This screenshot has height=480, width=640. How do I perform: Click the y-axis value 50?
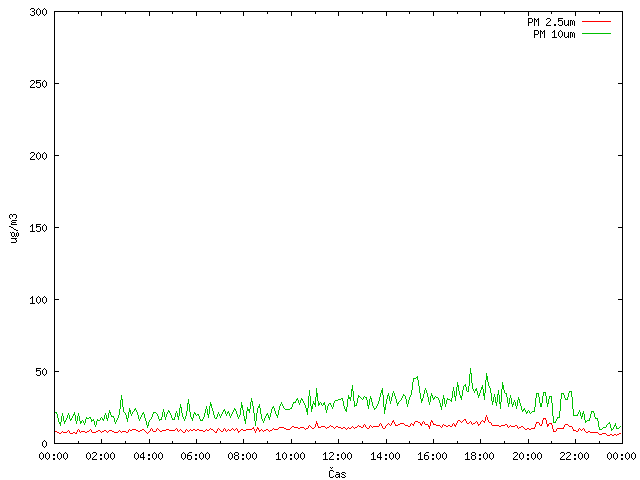(41, 372)
